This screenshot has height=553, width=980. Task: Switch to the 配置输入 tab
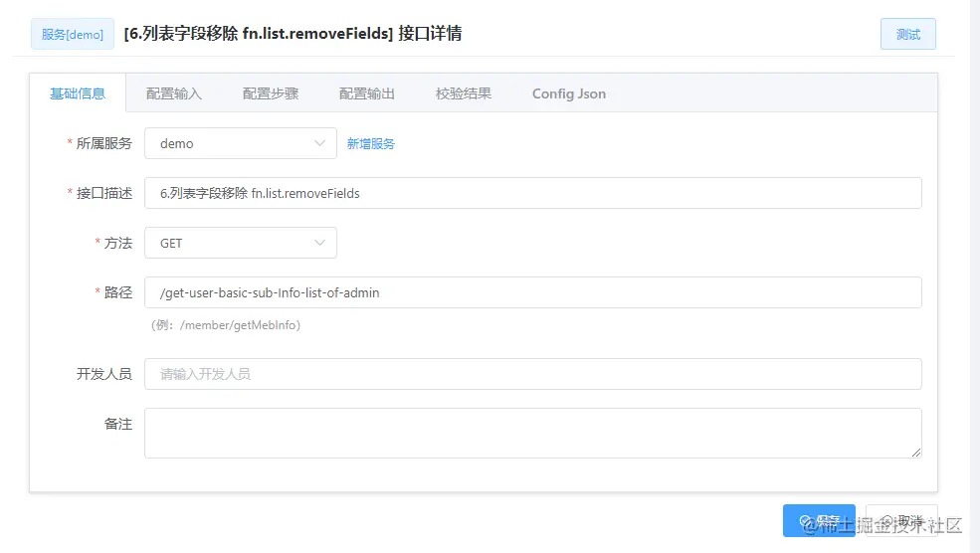coord(174,93)
